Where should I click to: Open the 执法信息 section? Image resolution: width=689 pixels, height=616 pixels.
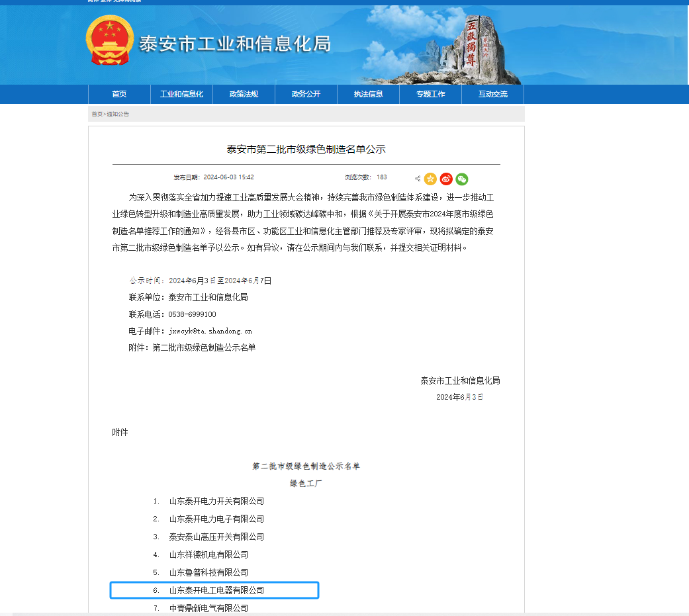[x=368, y=94]
